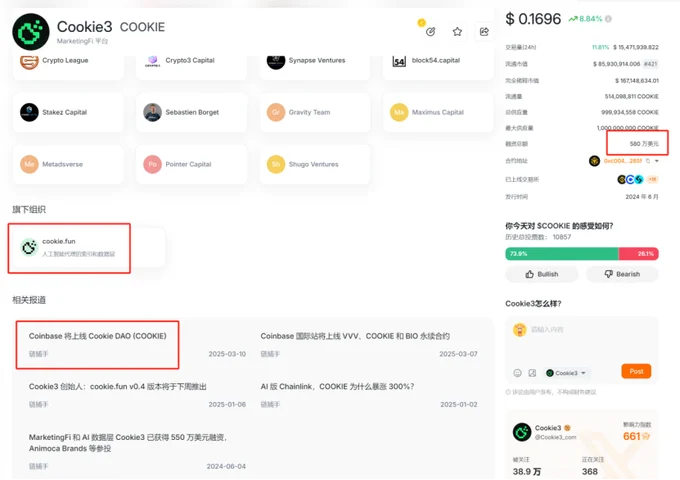Screen dimensions: 680x480
Task: Click the info icon next to 8.84%
Action: tap(608, 19)
